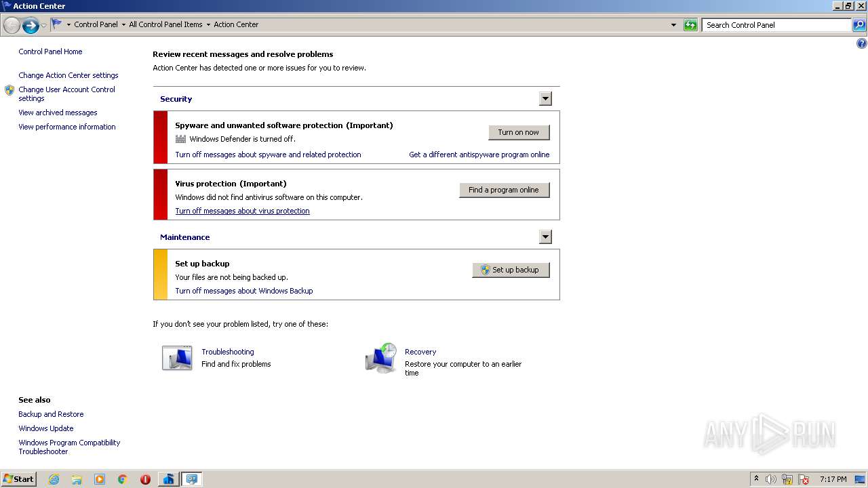Open Backup and Restore under See also

pyautogui.click(x=51, y=414)
